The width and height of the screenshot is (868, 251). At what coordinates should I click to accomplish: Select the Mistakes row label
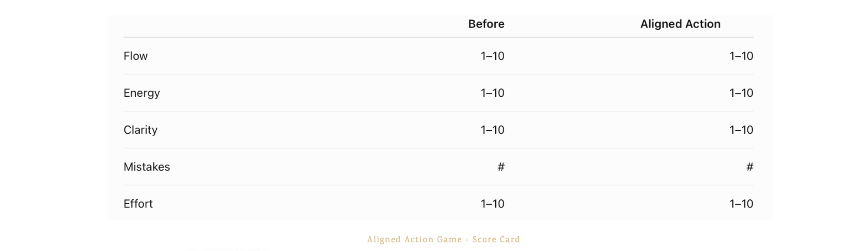[x=147, y=167]
